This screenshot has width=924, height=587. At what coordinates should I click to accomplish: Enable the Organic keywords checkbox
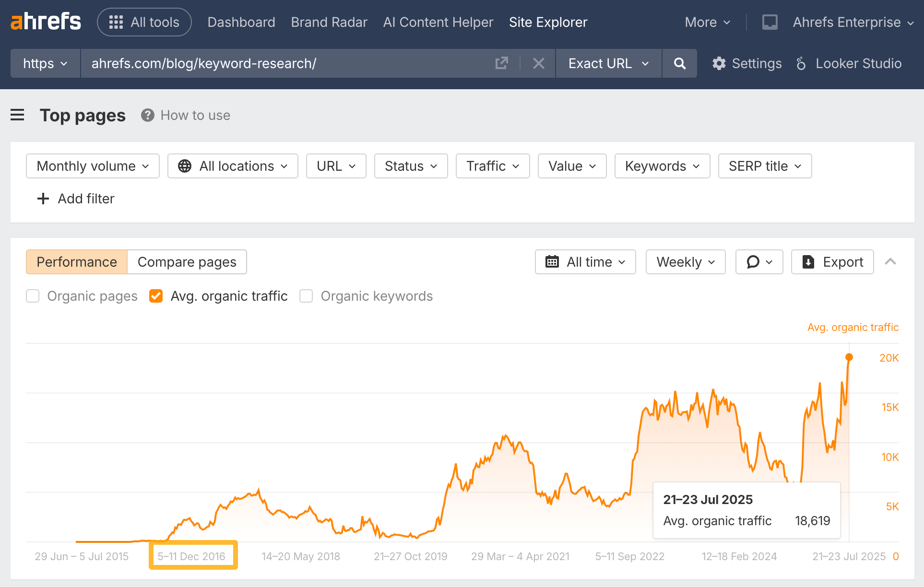coord(306,296)
